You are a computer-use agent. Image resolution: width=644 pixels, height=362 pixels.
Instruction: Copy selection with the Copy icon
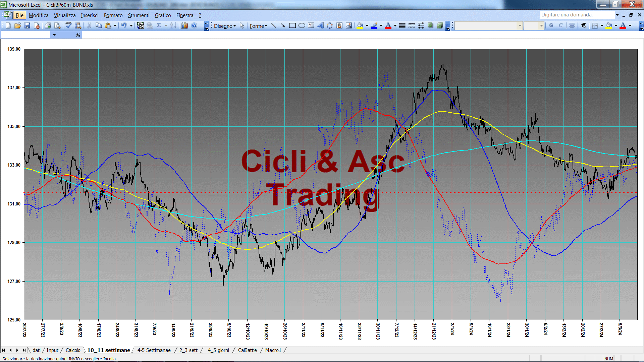tap(99, 25)
